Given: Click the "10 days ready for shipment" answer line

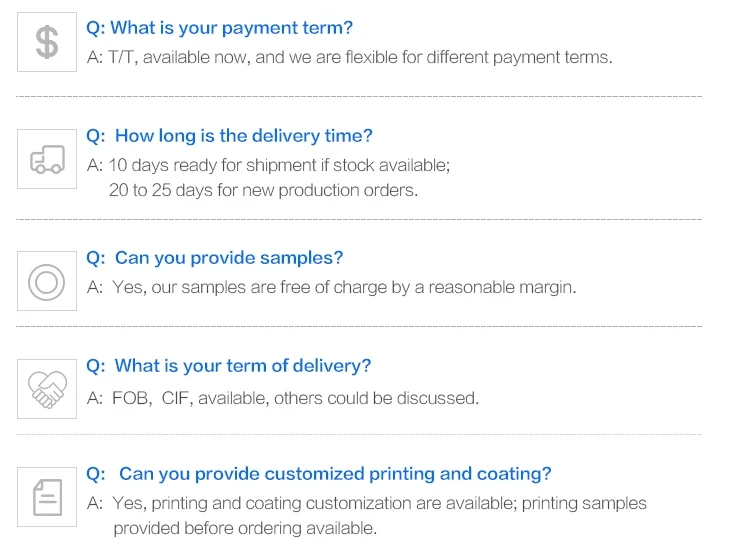Looking at the screenshot, I should pyautogui.click(x=269, y=165).
